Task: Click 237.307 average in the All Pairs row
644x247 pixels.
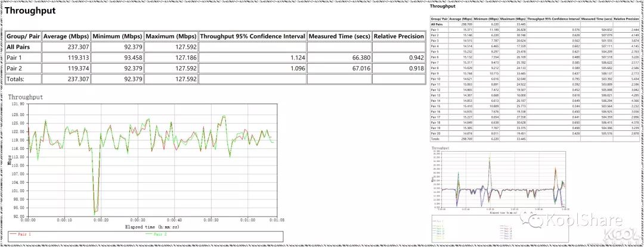Action: pyautogui.click(x=79, y=47)
